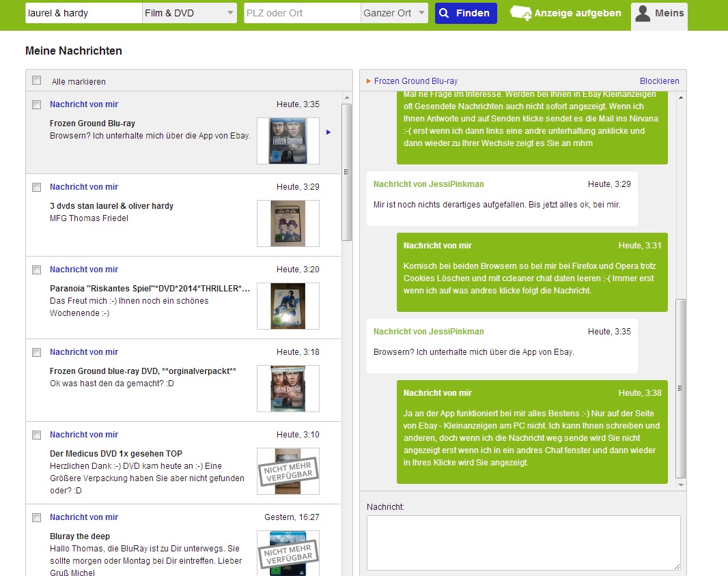728x576 pixels.
Task: Click the conversation scroll-down arrow
Action: click(681, 485)
